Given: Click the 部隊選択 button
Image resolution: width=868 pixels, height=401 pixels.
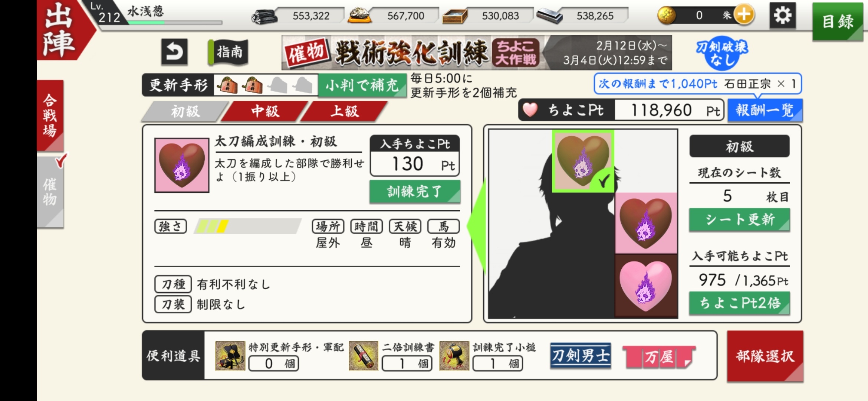Looking at the screenshot, I should [765, 356].
